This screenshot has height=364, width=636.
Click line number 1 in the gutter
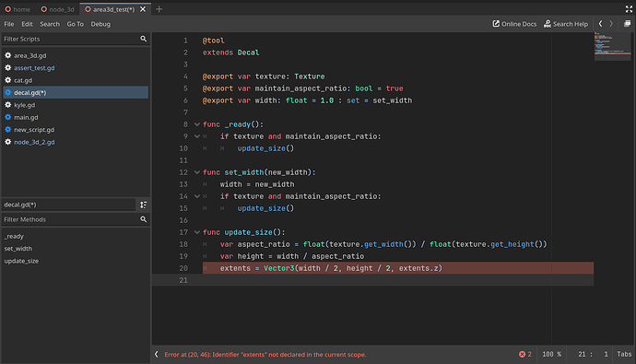pyautogui.click(x=185, y=41)
